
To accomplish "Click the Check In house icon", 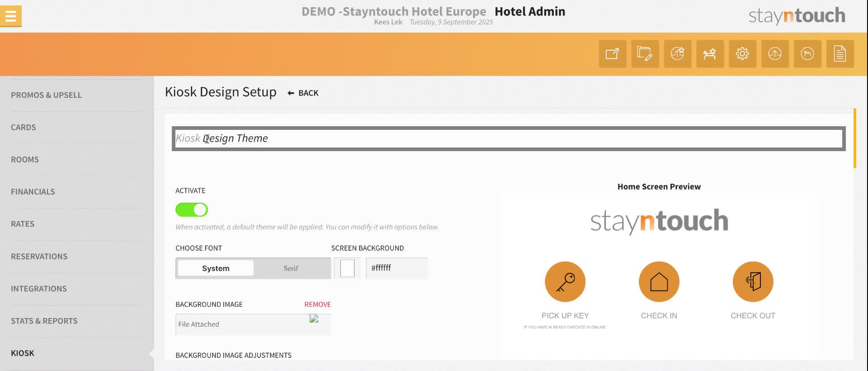I will pyautogui.click(x=659, y=282).
